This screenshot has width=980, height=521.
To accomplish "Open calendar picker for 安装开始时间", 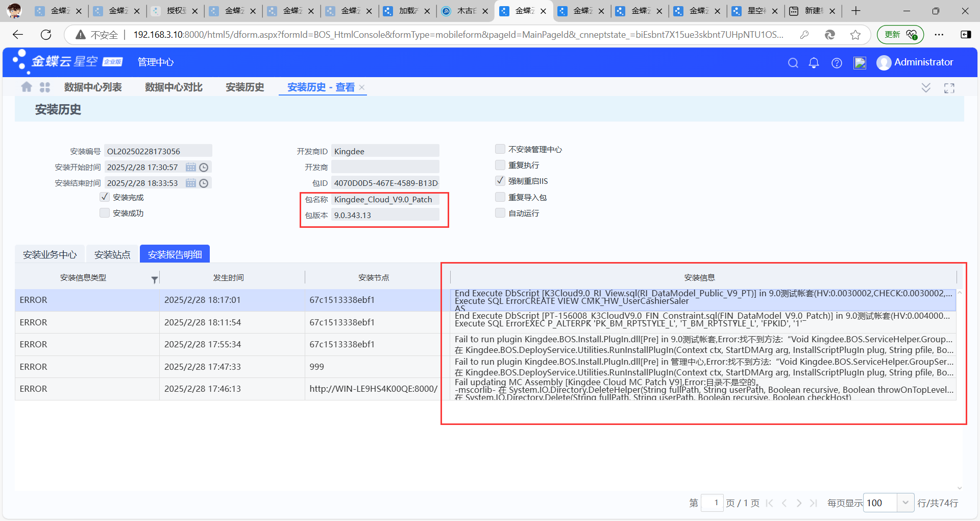I will [x=191, y=167].
